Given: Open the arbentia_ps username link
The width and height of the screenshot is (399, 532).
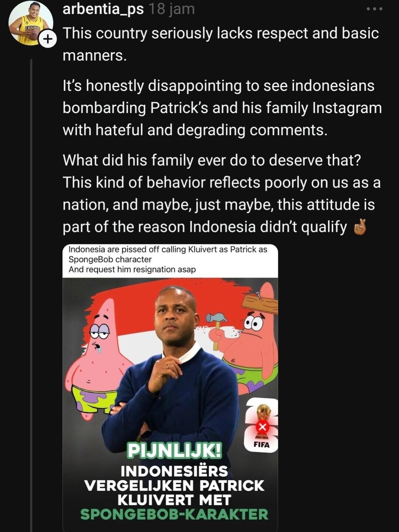Looking at the screenshot, I should [103, 8].
